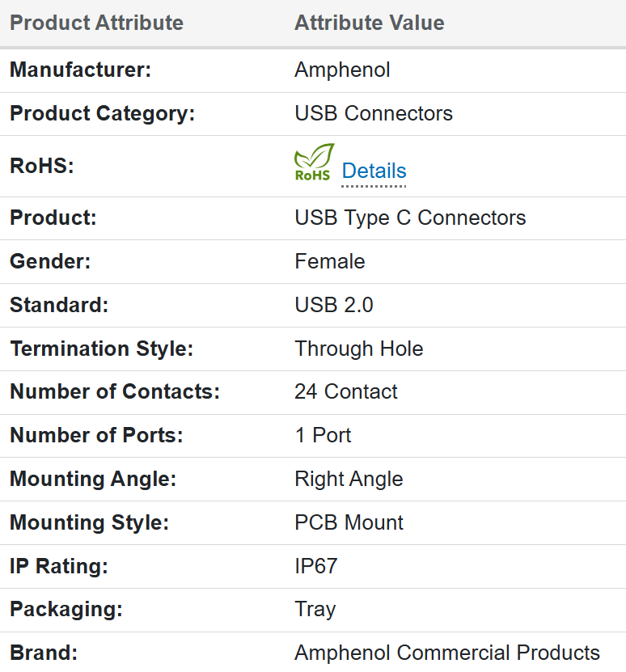Image resolution: width=626 pixels, height=672 pixels.
Task: Select the USB 2.0 standard value
Action: 334,306
